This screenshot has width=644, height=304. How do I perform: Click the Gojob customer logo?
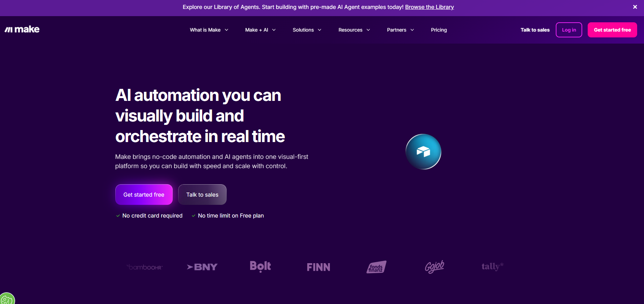pos(435,267)
